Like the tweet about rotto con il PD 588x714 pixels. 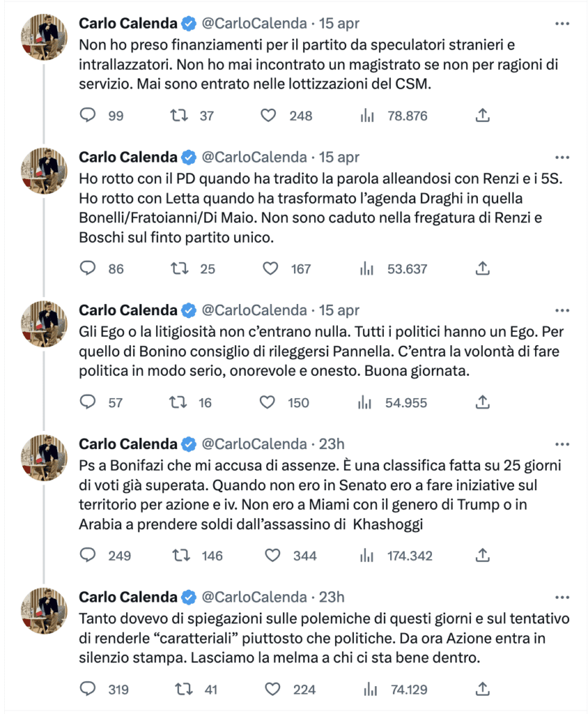(268, 268)
